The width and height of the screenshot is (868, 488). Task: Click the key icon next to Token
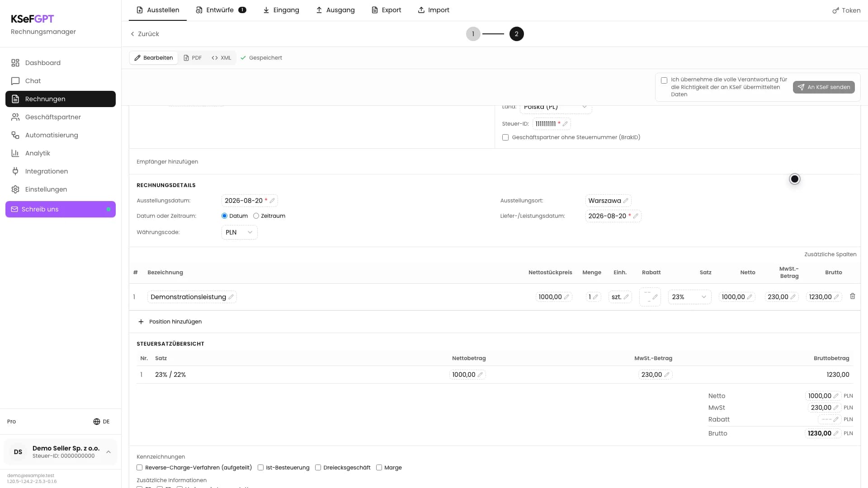coord(836,10)
